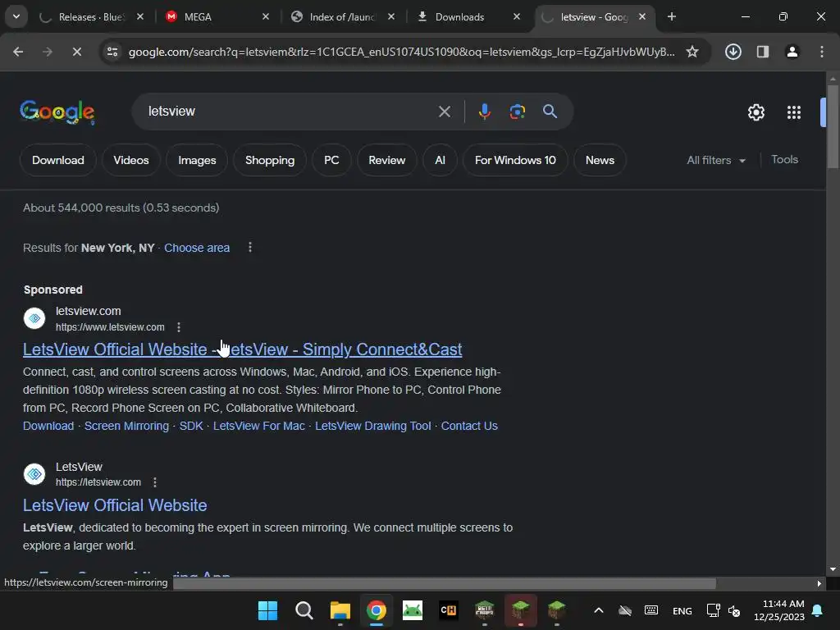Select the Review filter chip
The image size is (840, 630).
(387, 160)
